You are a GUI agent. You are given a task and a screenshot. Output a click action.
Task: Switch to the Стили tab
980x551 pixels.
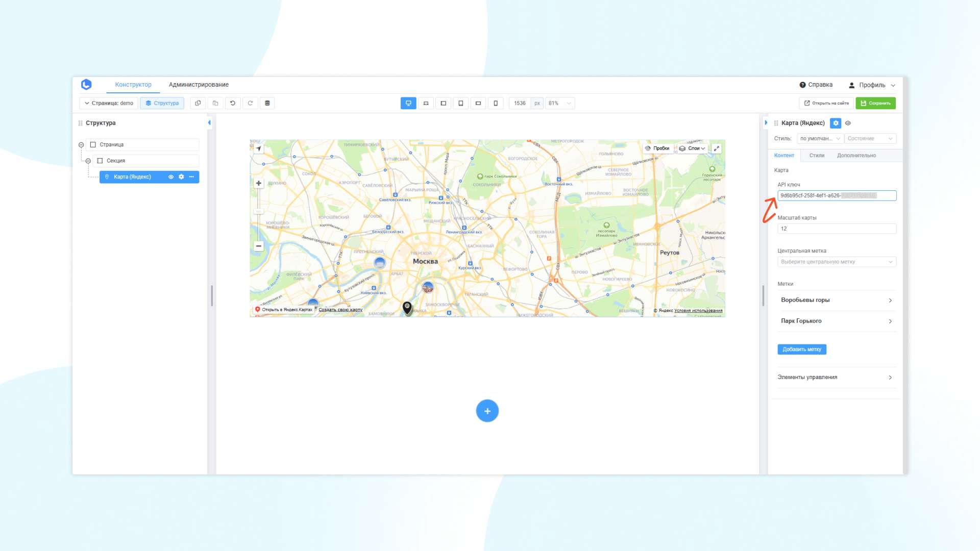coord(817,156)
